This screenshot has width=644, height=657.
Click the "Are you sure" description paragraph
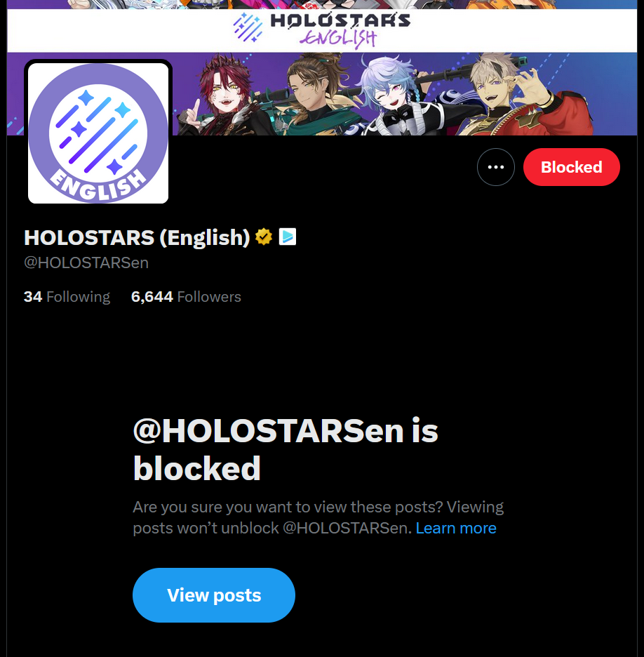(x=318, y=517)
